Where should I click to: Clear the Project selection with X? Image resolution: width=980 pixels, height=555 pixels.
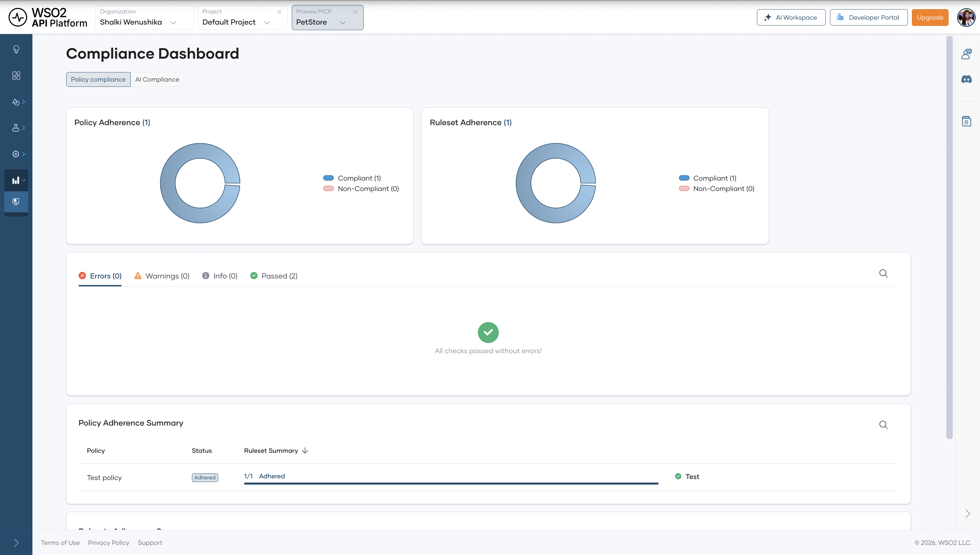click(279, 12)
